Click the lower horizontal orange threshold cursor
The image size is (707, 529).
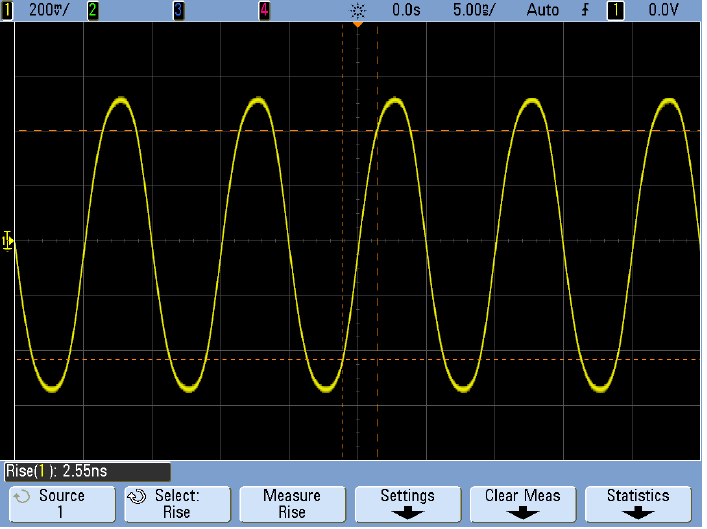[x=358, y=359]
